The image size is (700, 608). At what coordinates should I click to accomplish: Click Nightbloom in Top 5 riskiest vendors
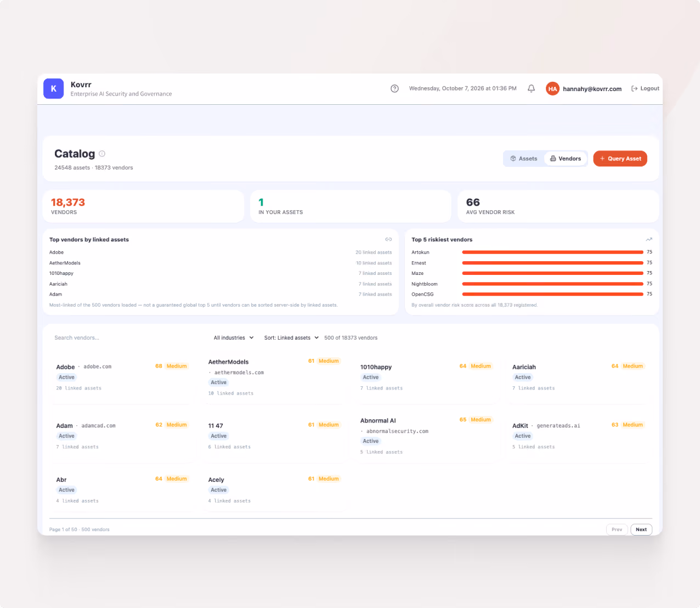click(425, 284)
